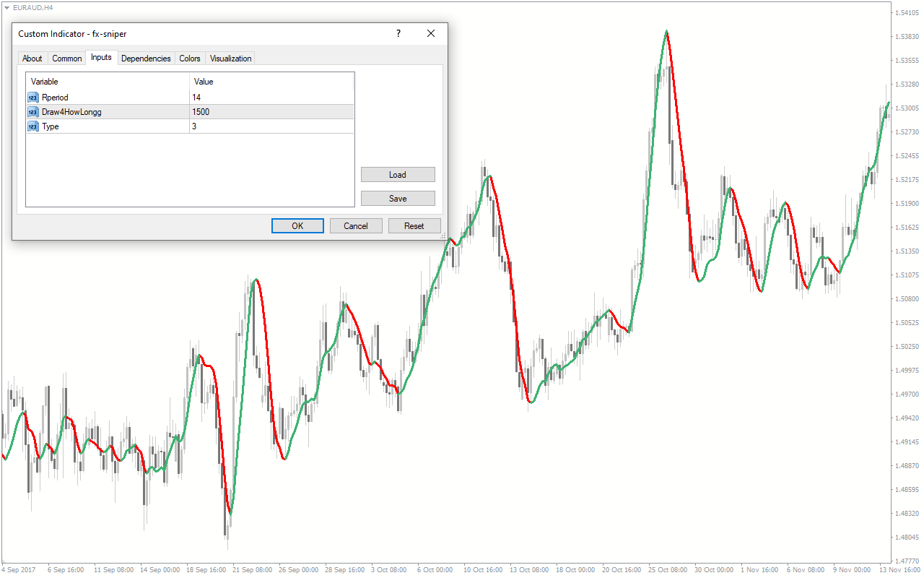Select the Type variable row
The image size is (924, 578).
(190, 126)
